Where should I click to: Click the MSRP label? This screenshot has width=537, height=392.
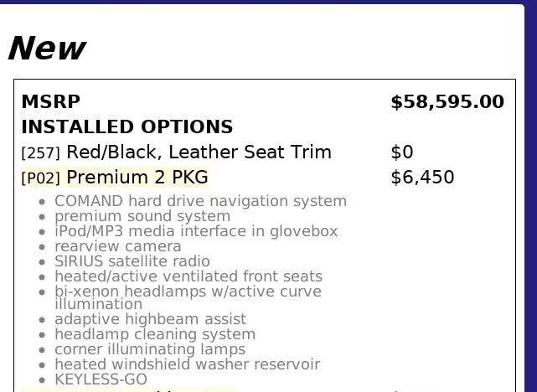coord(50,102)
